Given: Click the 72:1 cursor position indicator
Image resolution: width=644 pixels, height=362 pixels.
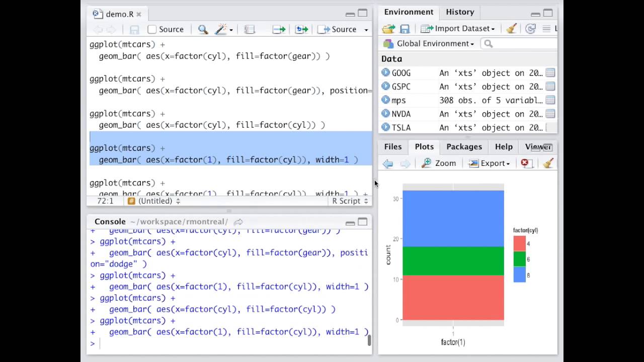Looking at the screenshot, I should click(105, 201).
